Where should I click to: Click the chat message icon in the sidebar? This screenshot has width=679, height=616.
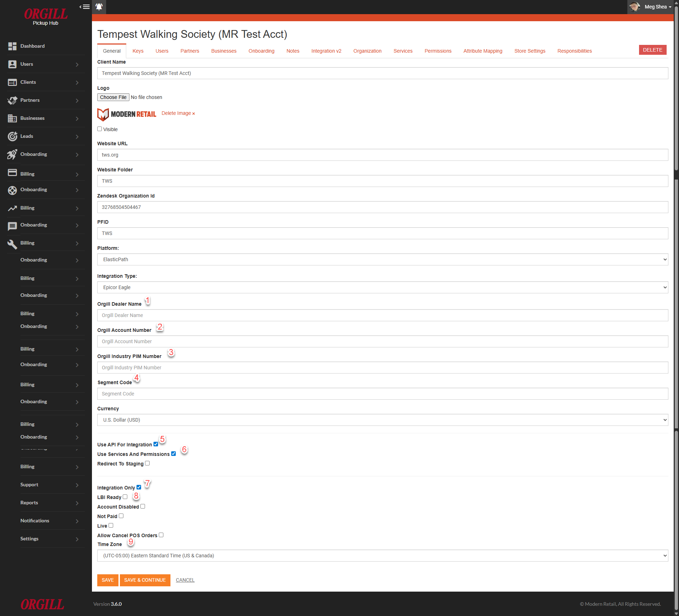pyautogui.click(x=12, y=226)
